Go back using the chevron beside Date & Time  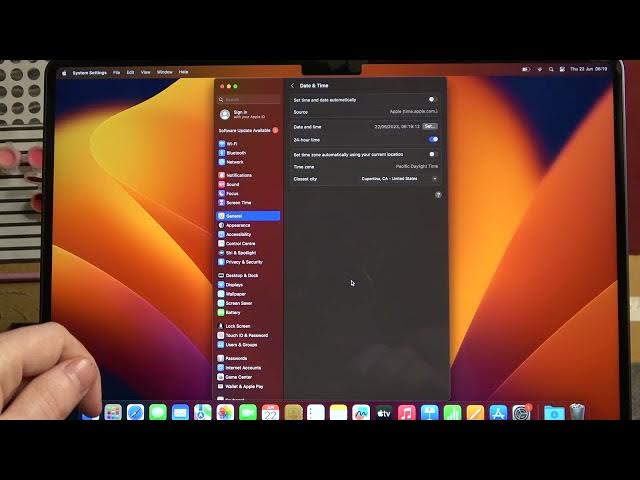pyautogui.click(x=292, y=86)
